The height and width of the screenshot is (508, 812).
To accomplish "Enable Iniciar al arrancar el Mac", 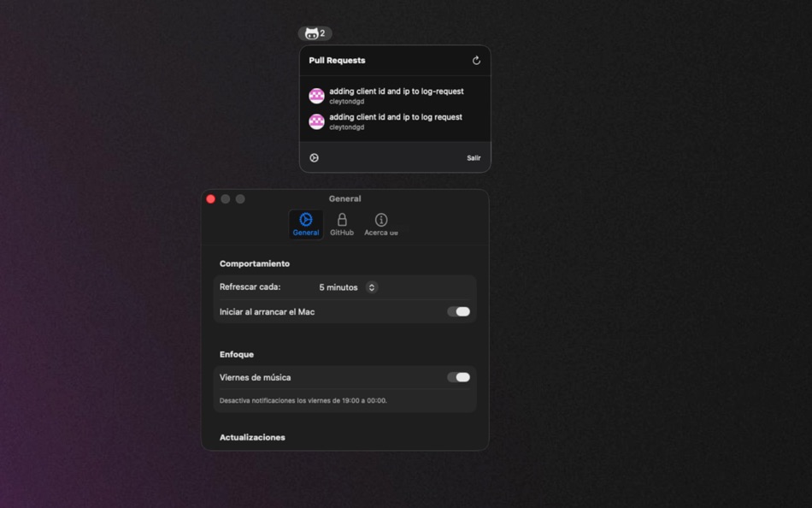I will (x=458, y=311).
